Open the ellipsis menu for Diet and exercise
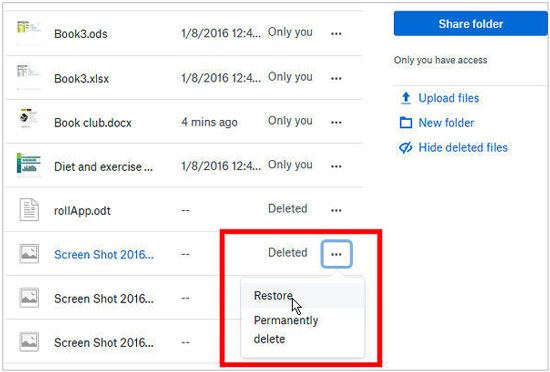Viewport: 550px width, 372px height. (x=336, y=166)
